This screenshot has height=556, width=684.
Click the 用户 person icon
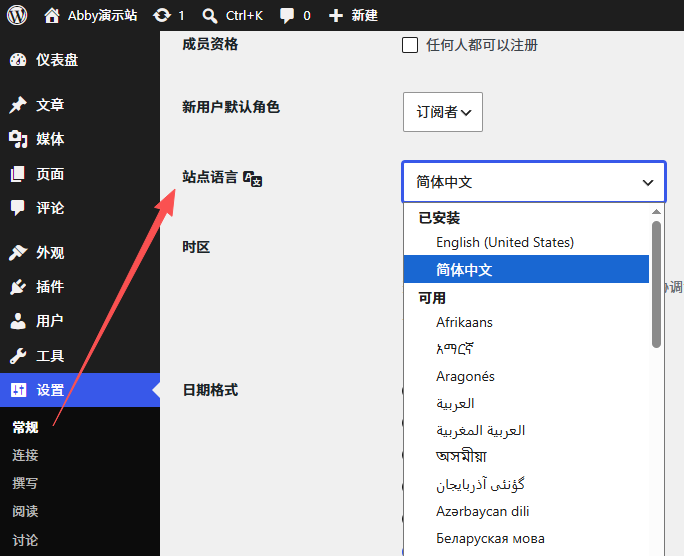18,321
